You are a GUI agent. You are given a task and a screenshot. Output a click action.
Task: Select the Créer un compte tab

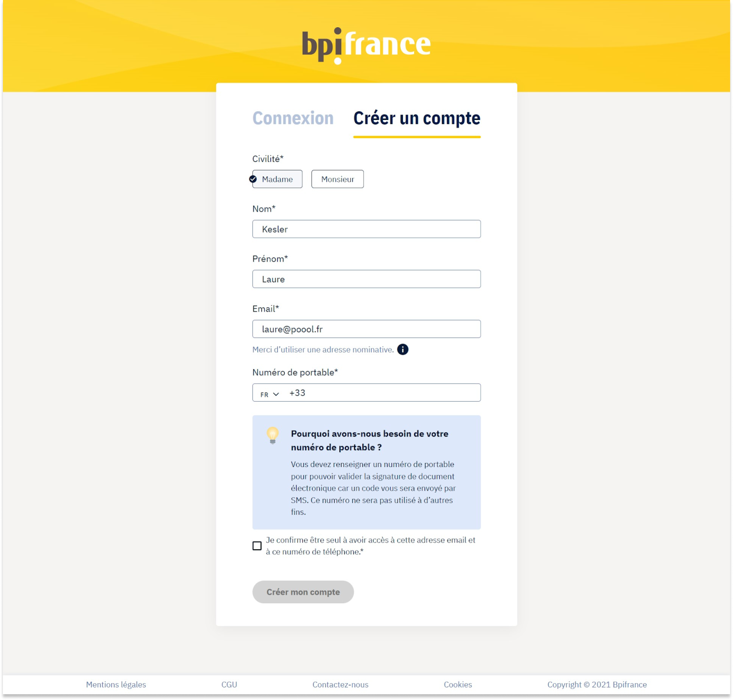point(417,118)
